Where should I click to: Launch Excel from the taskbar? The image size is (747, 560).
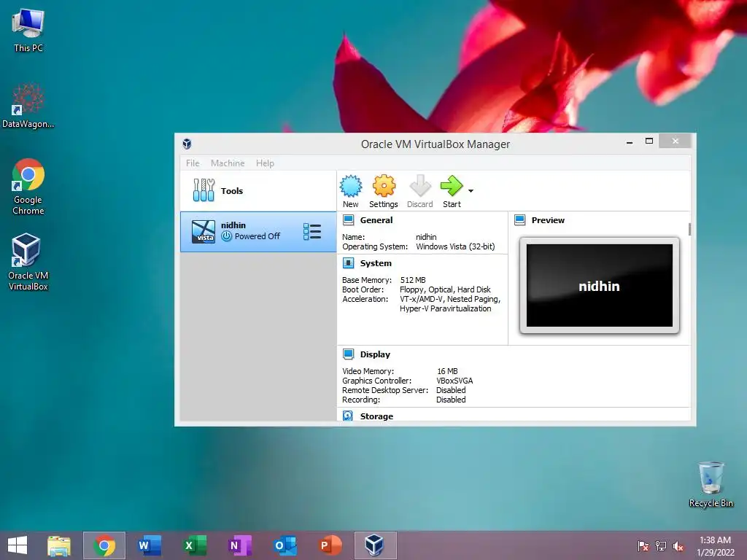coord(195,545)
